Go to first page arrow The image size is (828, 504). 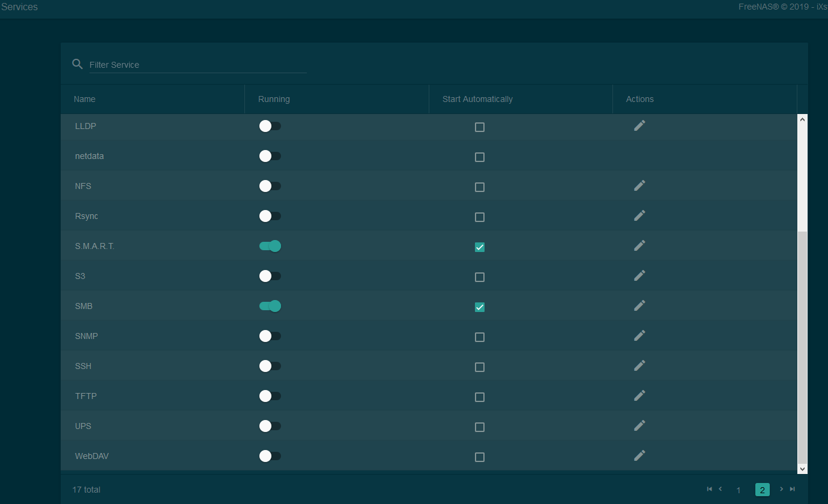point(710,489)
